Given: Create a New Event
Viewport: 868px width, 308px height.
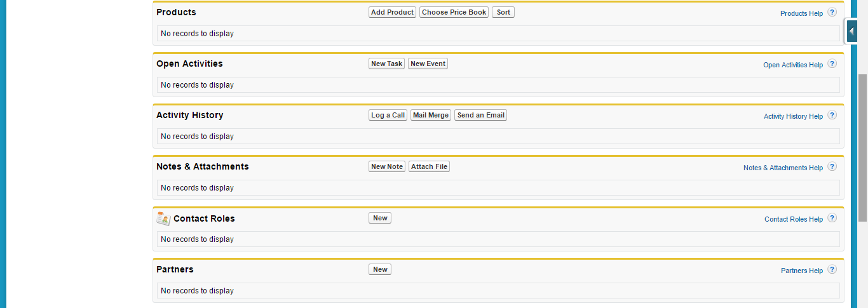Looking at the screenshot, I should [428, 64].
